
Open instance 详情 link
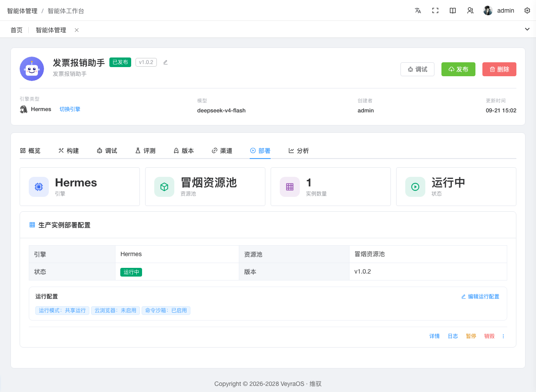434,336
